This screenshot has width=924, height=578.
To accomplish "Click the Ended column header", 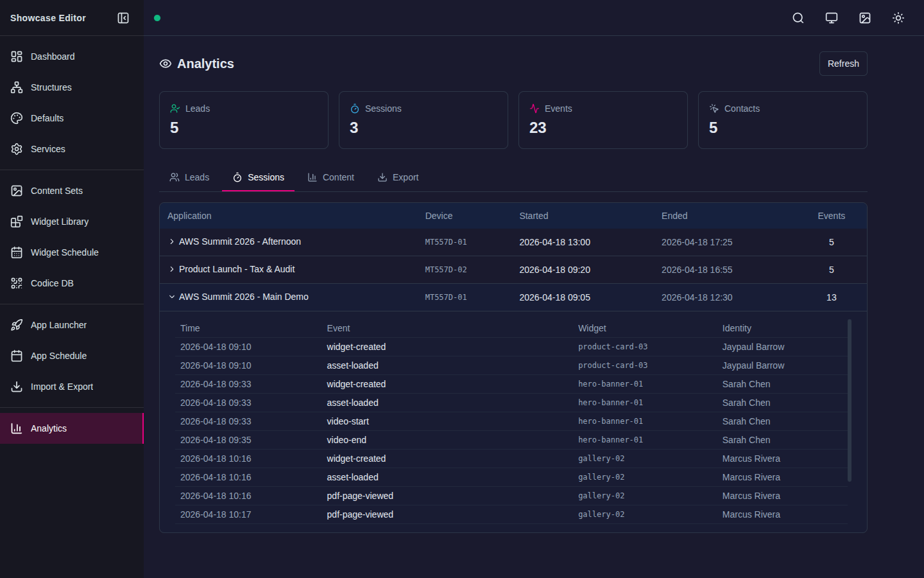I will (x=674, y=216).
